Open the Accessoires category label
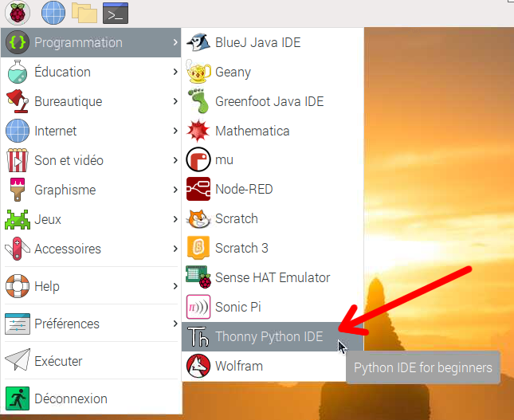 click(x=68, y=249)
